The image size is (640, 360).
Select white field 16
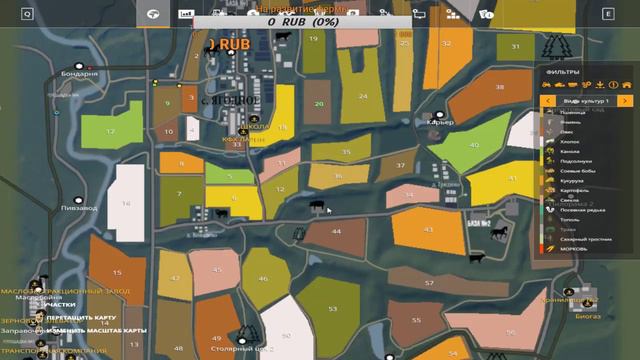click(x=126, y=203)
